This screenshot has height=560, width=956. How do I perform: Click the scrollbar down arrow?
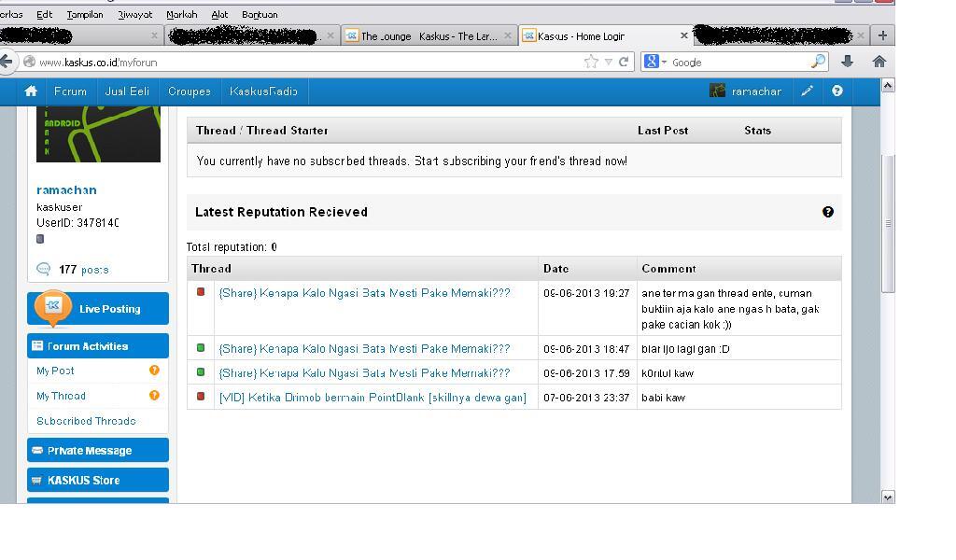pos(888,497)
